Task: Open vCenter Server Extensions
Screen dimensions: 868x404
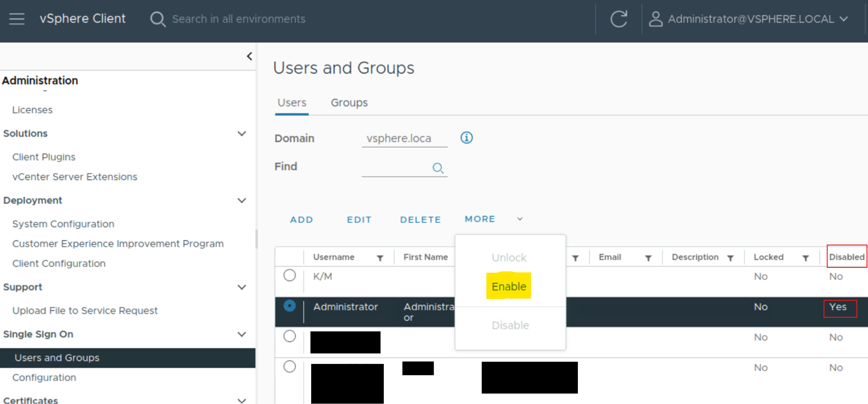Action: [75, 177]
